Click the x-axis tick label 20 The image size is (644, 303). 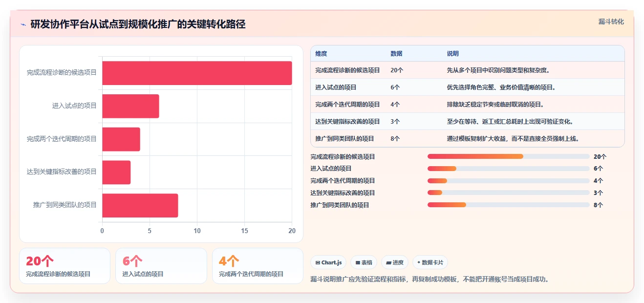(292, 231)
